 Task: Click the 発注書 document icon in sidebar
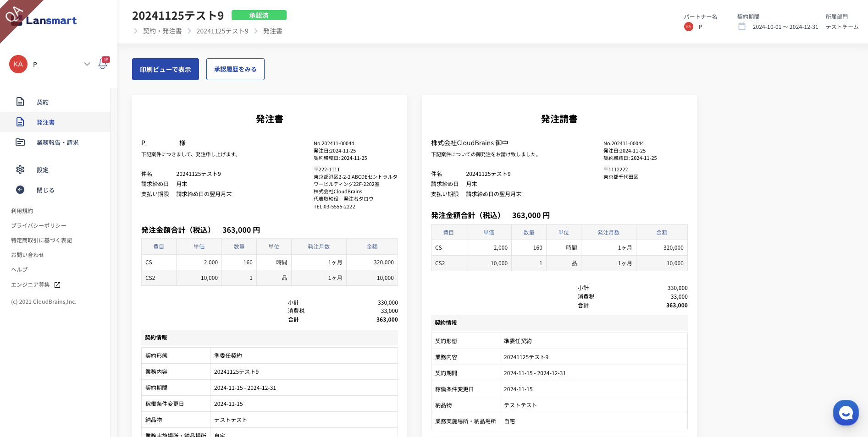point(20,122)
